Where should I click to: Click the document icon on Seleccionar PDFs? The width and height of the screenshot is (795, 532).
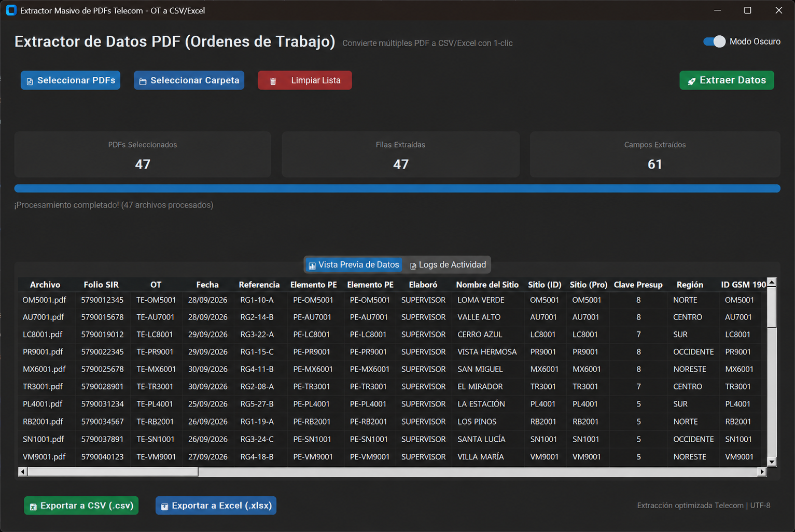pos(30,81)
